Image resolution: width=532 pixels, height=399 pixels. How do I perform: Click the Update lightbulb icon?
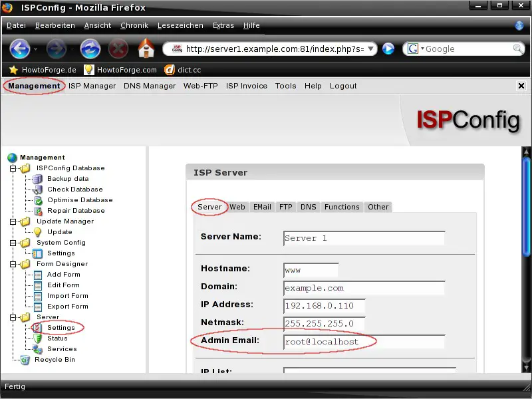point(37,232)
